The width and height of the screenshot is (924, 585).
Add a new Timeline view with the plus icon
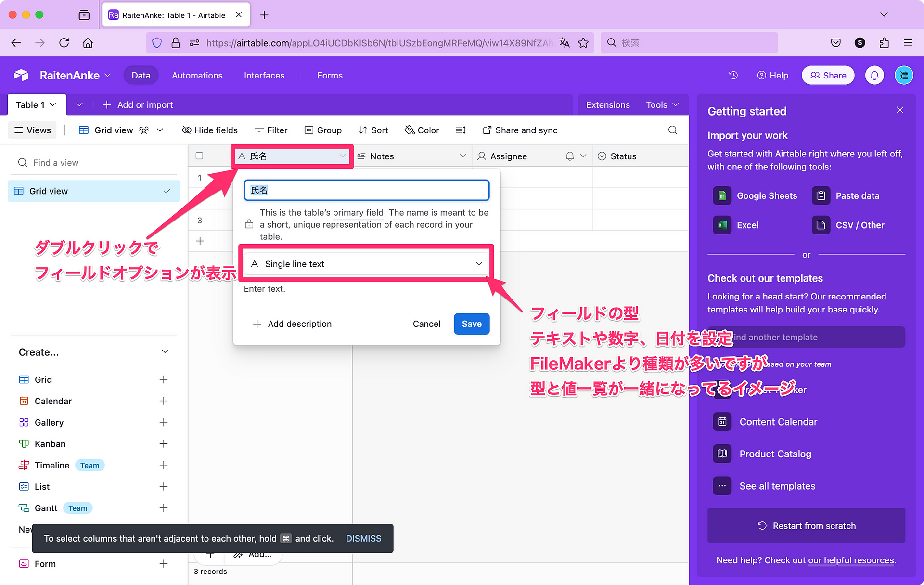click(x=164, y=465)
